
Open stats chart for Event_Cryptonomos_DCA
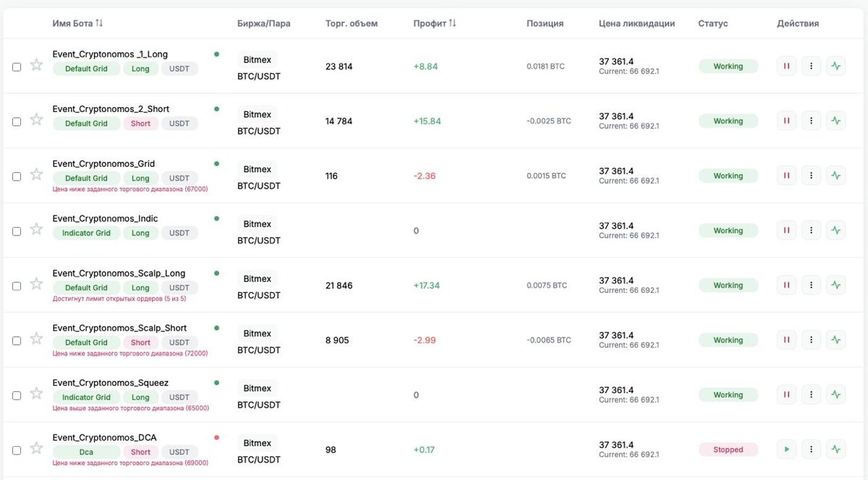(836, 450)
